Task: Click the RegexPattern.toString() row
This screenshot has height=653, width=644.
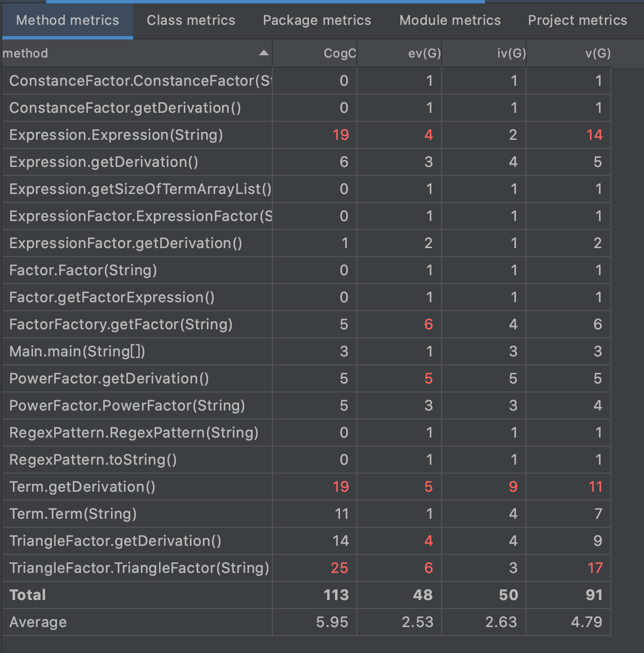Action: (x=93, y=460)
